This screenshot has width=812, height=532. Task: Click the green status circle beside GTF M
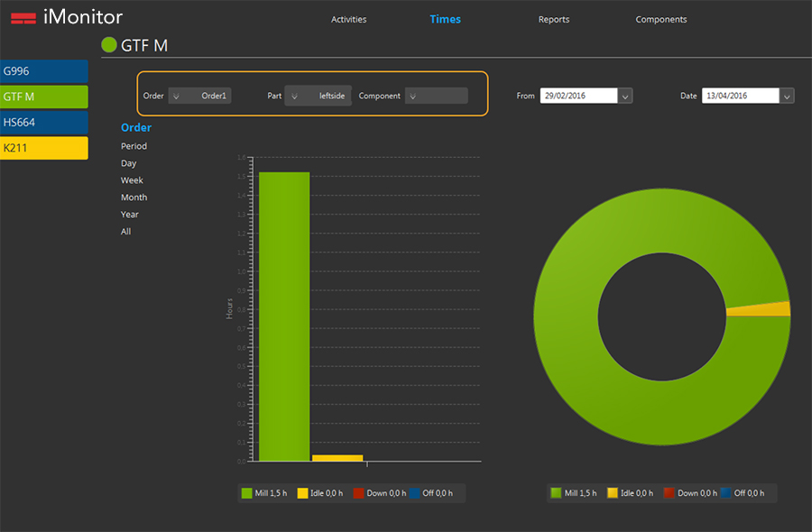tap(109, 45)
